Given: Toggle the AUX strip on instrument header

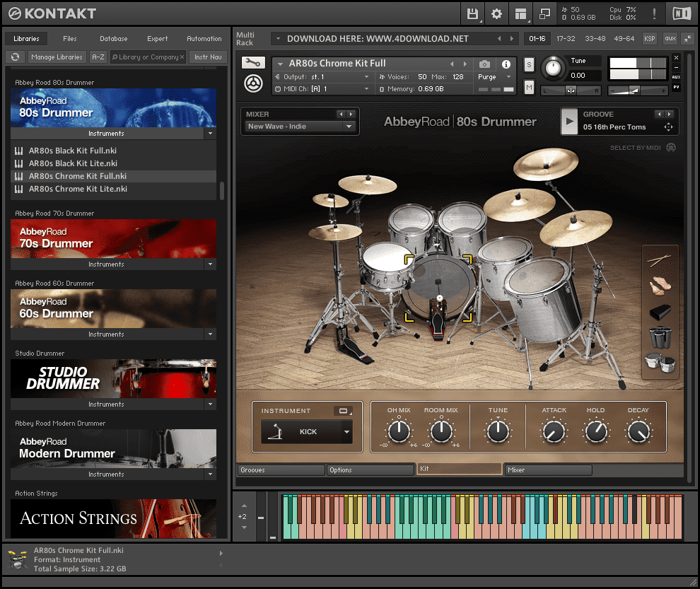Looking at the screenshot, I should pyautogui.click(x=676, y=77).
